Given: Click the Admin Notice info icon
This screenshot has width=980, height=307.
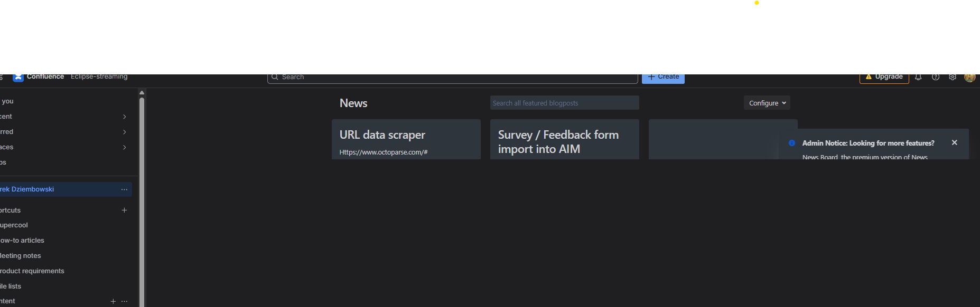Looking at the screenshot, I should pyautogui.click(x=792, y=143).
